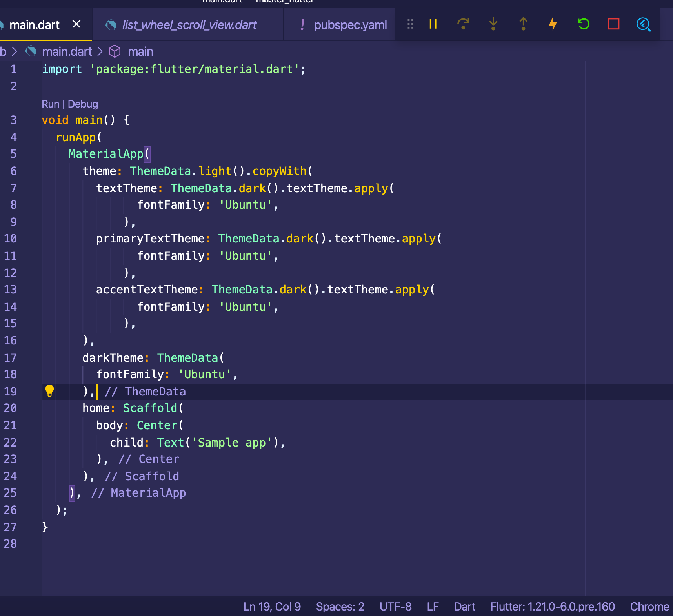The width and height of the screenshot is (673, 616).
Task: Click the step out debug icon
Action: (523, 24)
